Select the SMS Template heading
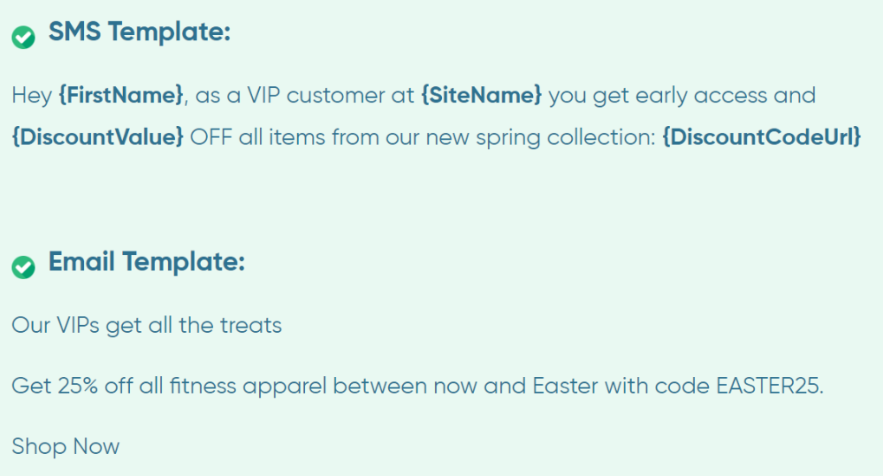 [140, 31]
